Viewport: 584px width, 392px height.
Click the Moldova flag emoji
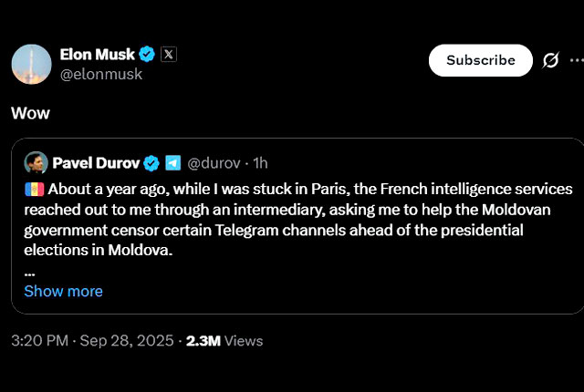(33, 190)
